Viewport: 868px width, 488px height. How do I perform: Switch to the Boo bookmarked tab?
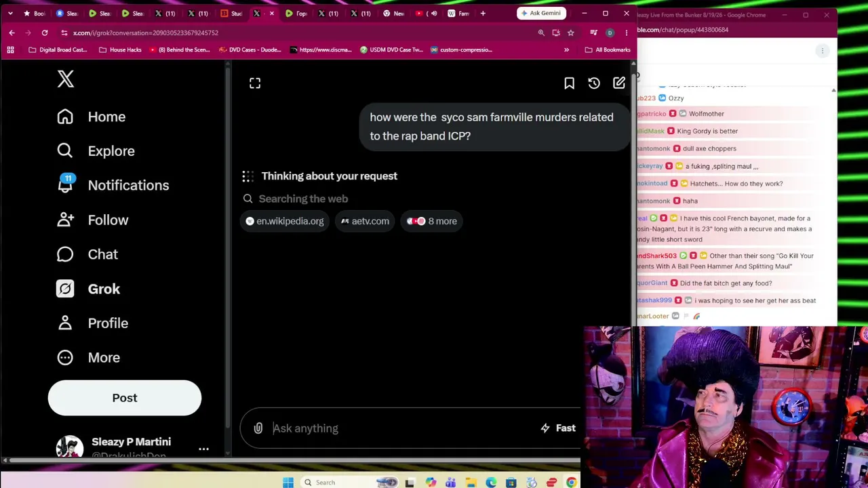pyautogui.click(x=34, y=14)
